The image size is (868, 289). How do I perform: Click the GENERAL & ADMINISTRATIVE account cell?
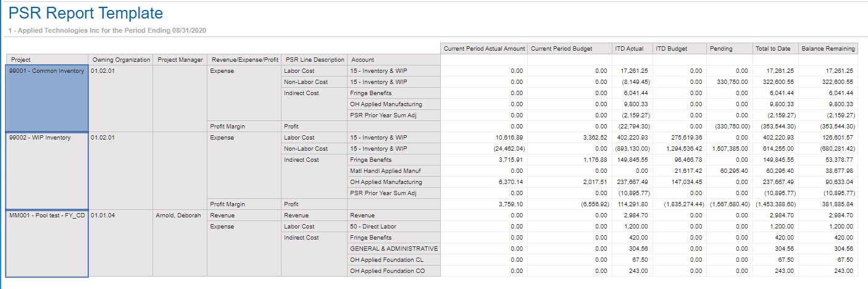coord(394,249)
